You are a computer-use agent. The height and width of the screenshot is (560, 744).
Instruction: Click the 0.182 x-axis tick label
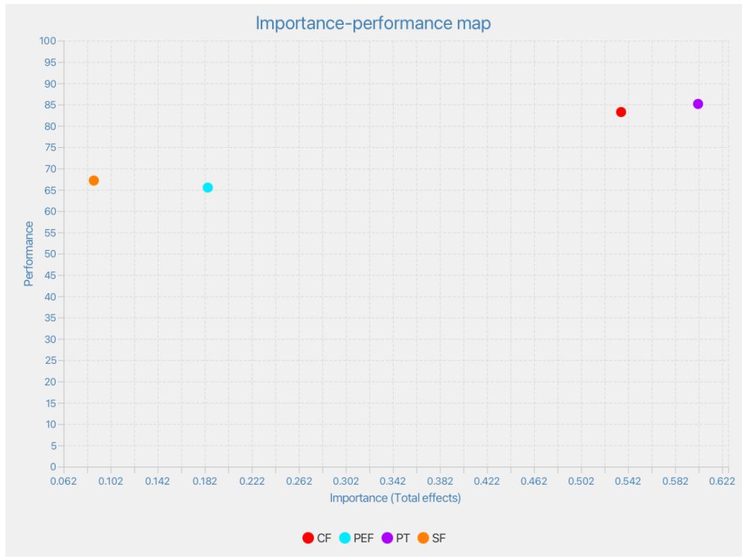tap(204, 481)
